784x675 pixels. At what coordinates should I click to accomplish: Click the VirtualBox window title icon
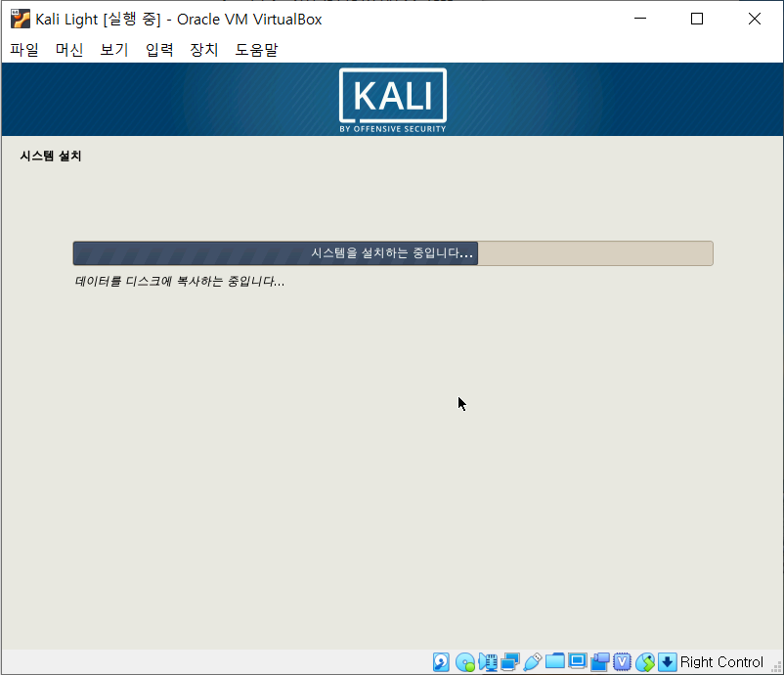pos(21,19)
